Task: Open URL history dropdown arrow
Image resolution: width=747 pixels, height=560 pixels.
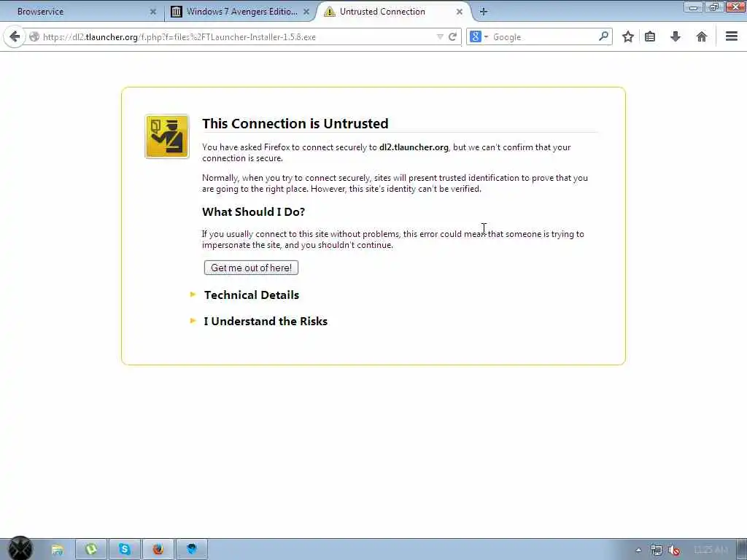Action: tap(440, 36)
